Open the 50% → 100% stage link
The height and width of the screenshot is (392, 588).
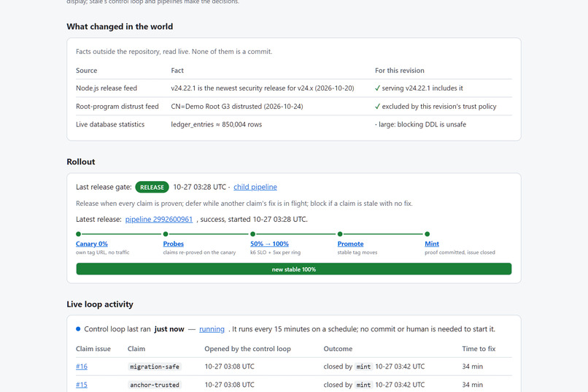tap(269, 244)
